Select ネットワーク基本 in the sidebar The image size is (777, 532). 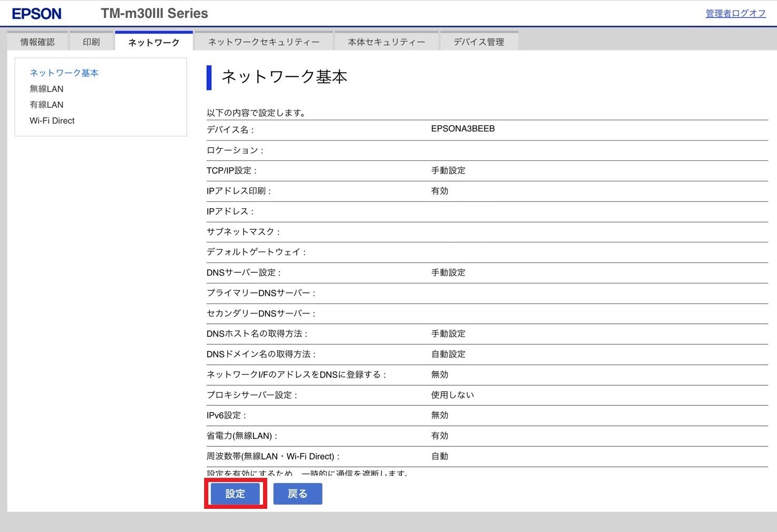coord(64,73)
